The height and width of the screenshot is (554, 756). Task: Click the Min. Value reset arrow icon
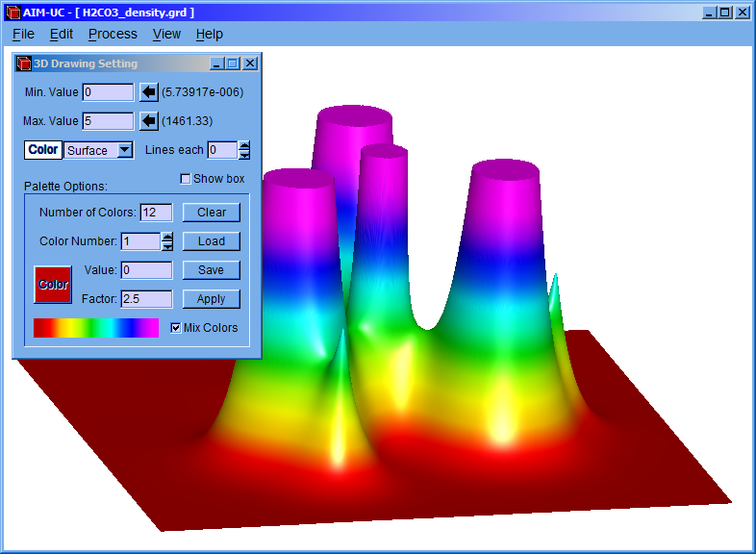(x=149, y=92)
